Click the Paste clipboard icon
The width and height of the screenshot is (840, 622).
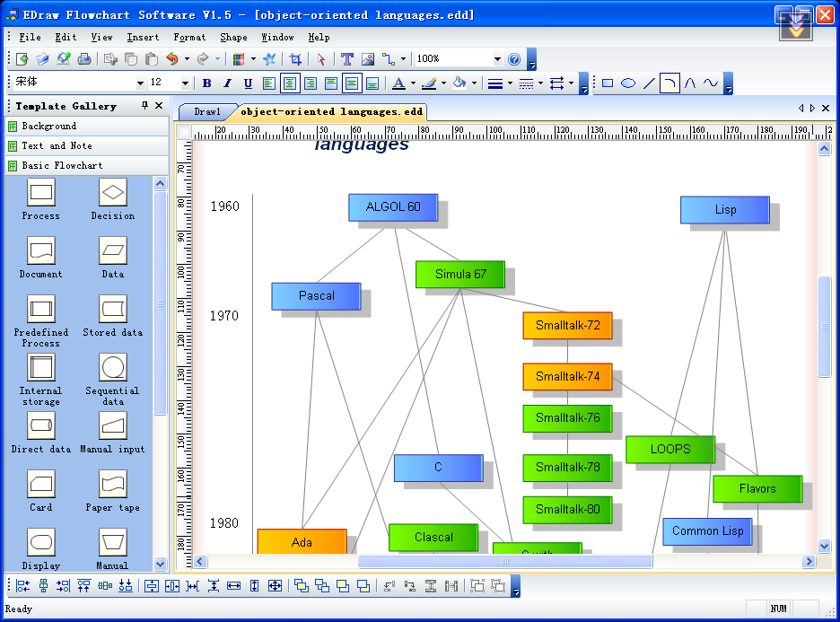pyautogui.click(x=152, y=59)
